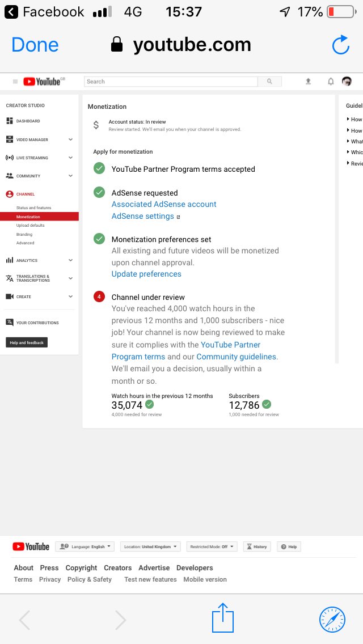Open the account avatar menu

[347, 81]
